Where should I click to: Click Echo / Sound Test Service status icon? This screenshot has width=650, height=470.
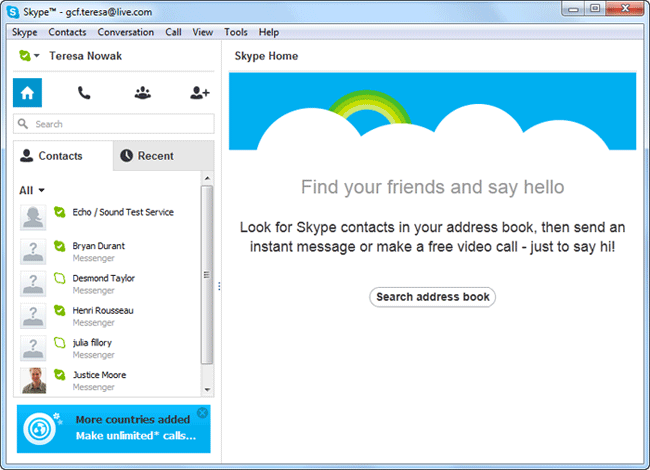click(x=60, y=212)
